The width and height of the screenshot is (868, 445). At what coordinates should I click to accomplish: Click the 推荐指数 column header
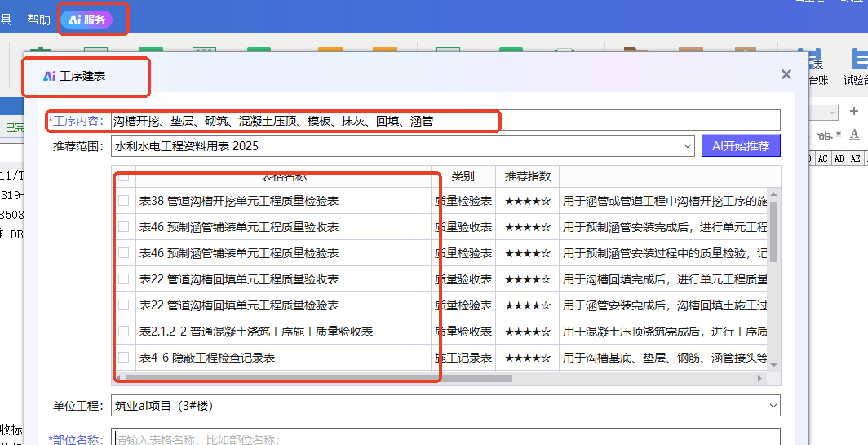pyautogui.click(x=528, y=177)
